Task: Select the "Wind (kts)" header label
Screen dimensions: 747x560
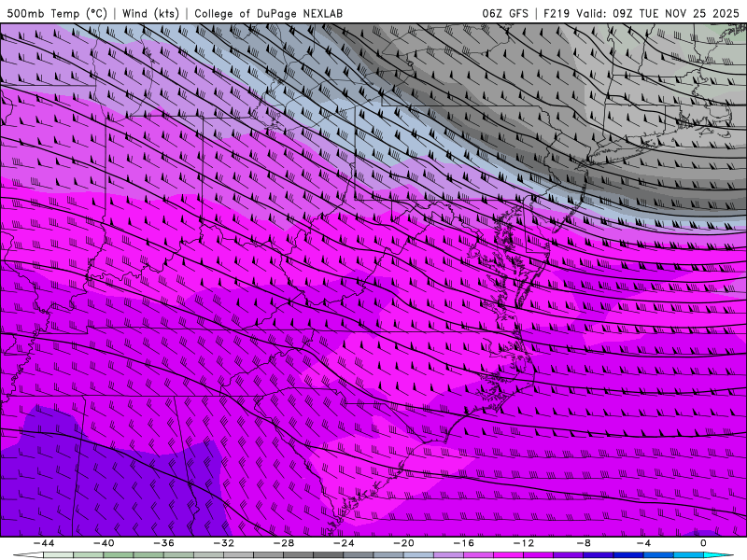Action: pyautogui.click(x=151, y=13)
